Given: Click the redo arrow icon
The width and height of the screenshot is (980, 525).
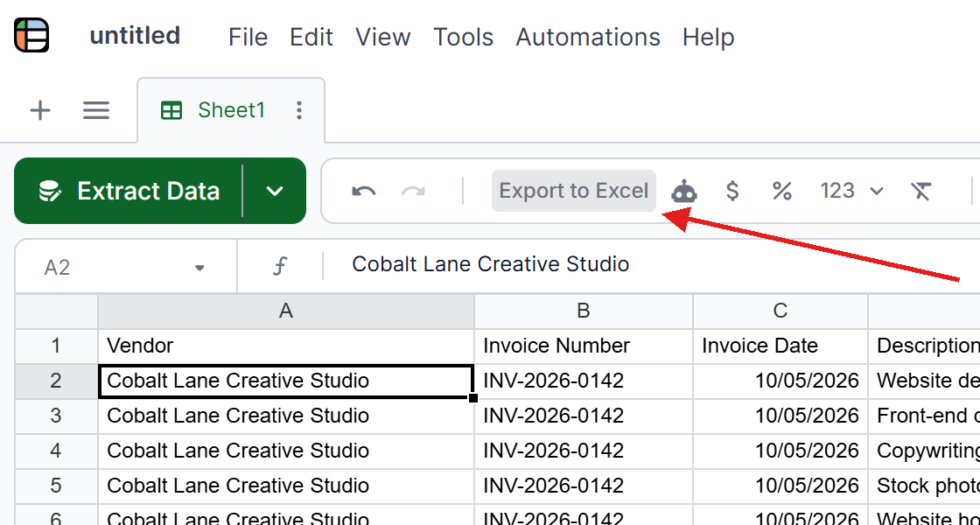Looking at the screenshot, I should click(x=413, y=191).
